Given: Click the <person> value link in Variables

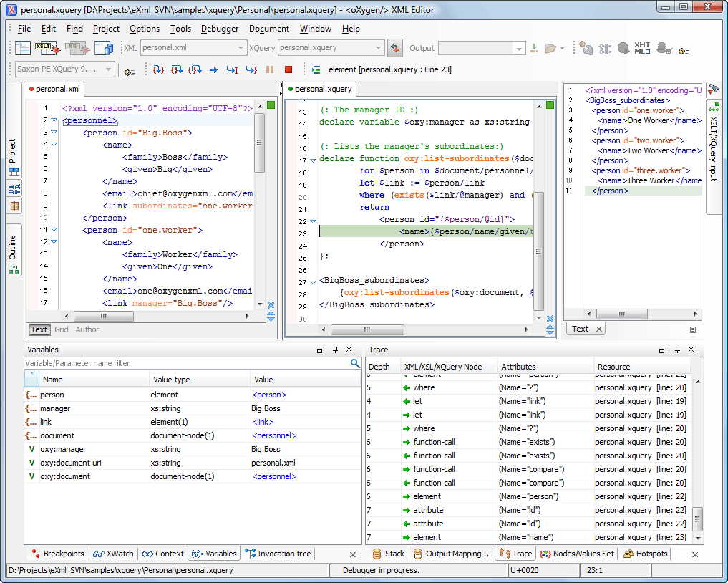Looking at the screenshot, I should click(269, 395).
